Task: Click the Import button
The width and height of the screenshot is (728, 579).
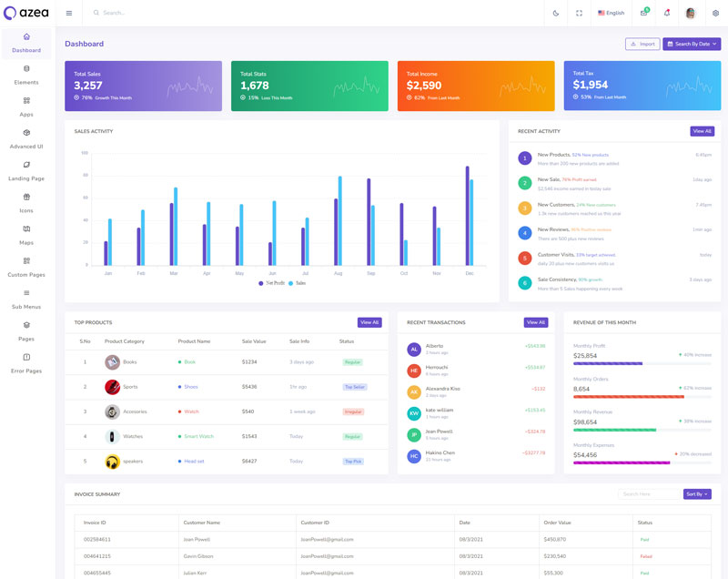Action: tap(642, 44)
